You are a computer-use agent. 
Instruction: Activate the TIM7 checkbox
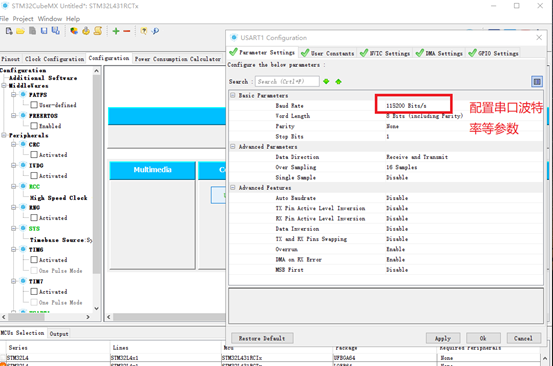click(34, 291)
